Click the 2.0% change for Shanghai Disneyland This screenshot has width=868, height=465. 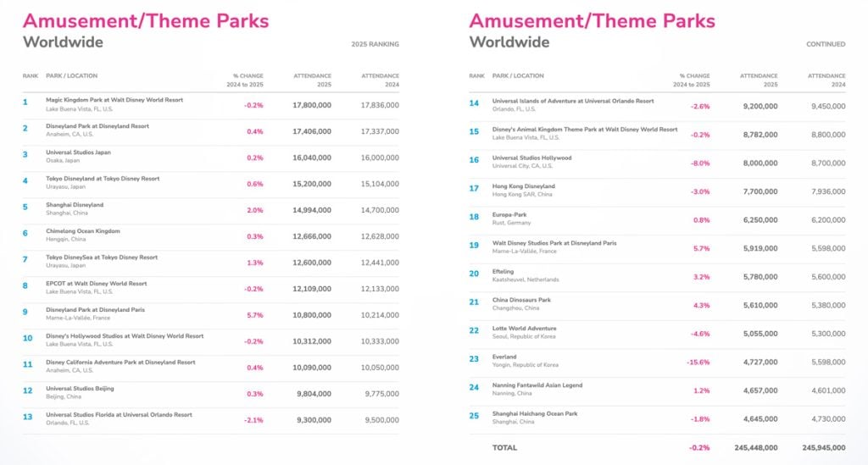tap(255, 210)
